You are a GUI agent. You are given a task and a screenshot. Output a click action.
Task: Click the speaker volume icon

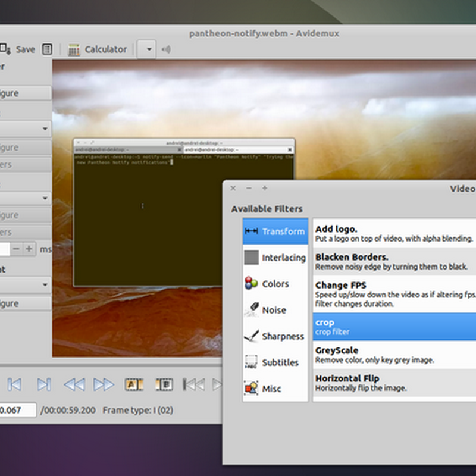(166, 49)
